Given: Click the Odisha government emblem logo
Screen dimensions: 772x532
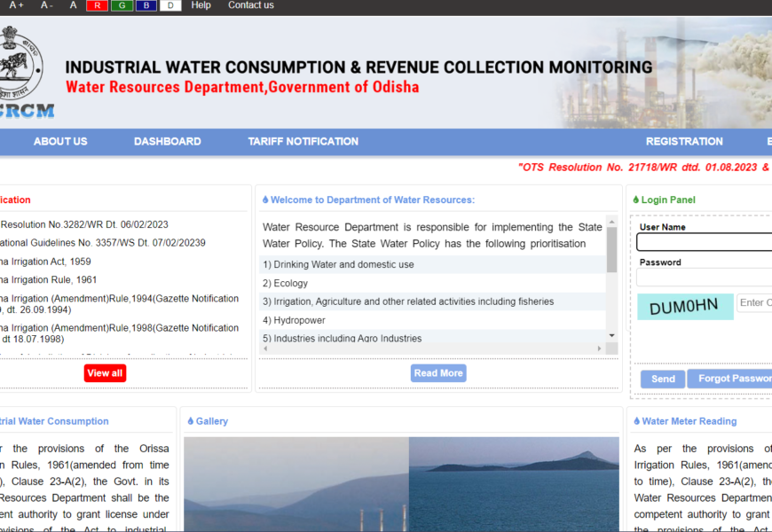Looking at the screenshot, I should click(20, 60).
